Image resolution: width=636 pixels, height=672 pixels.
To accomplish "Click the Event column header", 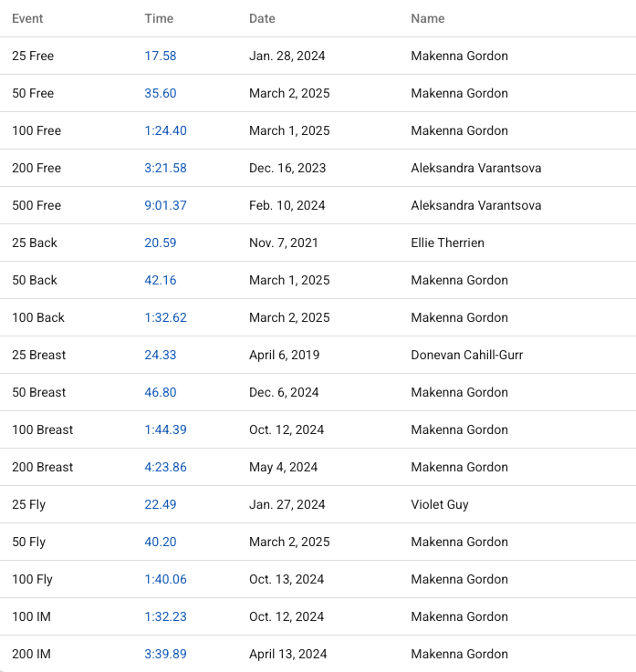I will coord(27,18).
